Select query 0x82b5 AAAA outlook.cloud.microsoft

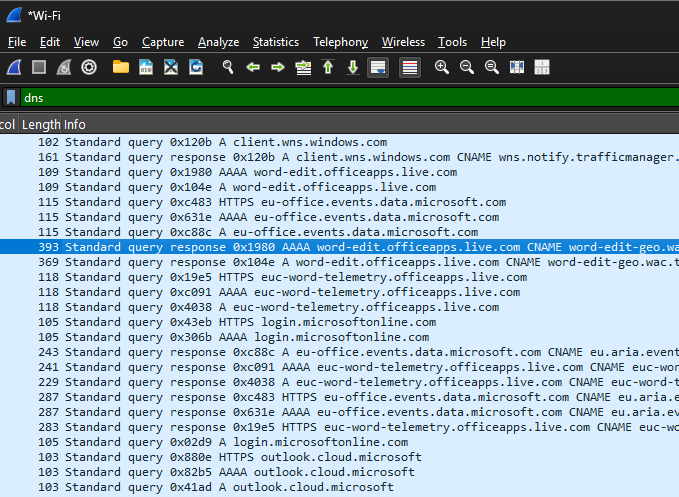tap(340, 472)
